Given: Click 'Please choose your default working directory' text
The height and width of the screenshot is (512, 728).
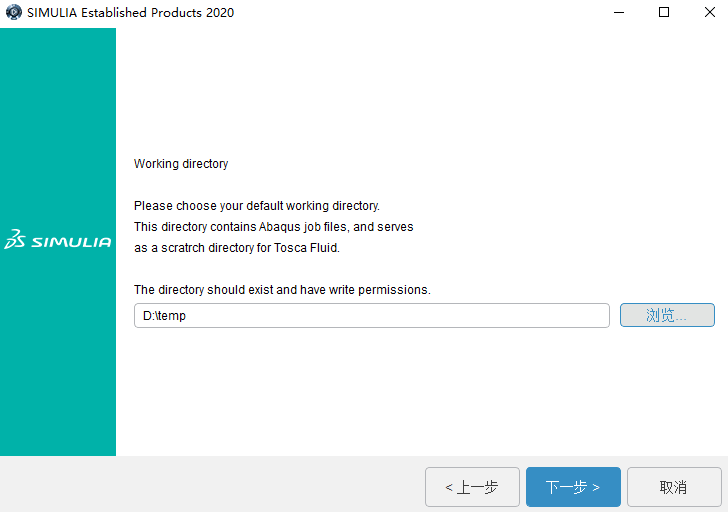Looking at the screenshot, I should tap(257, 206).
